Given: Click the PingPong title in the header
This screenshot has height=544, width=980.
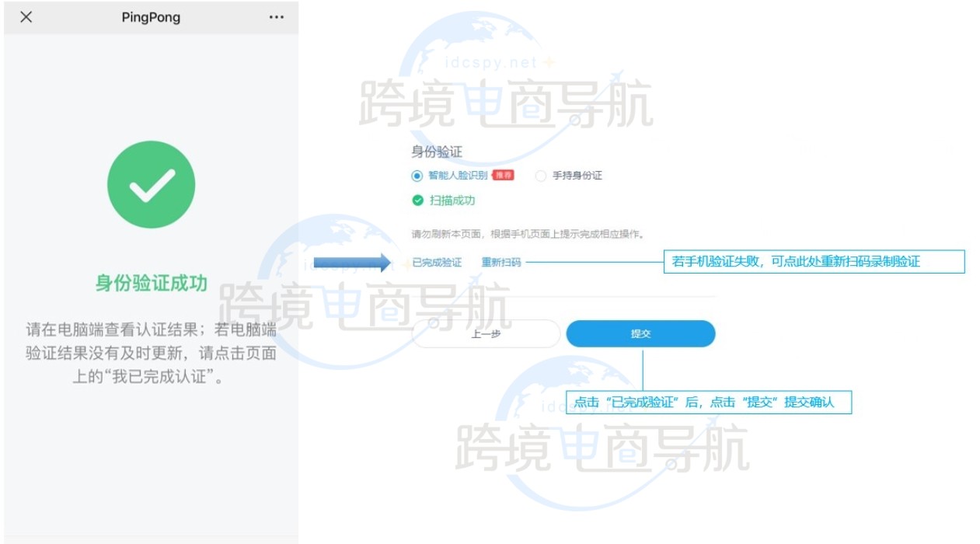Looking at the screenshot, I should [x=151, y=16].
